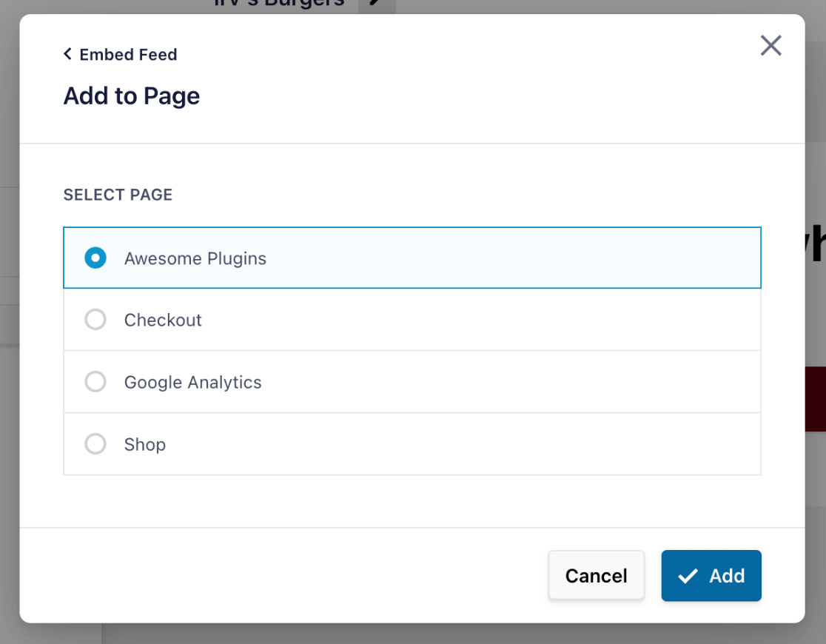This screenshot has height=644, width=826.
Task: Click the selected Awesome Plugins radio button
Action: pyautogui.click(x=95, y=258)
